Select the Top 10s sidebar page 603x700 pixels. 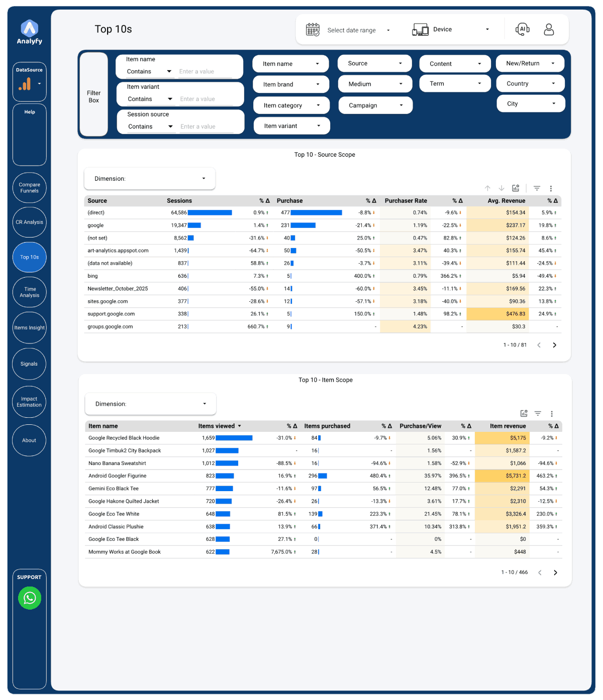click(30, 257)
